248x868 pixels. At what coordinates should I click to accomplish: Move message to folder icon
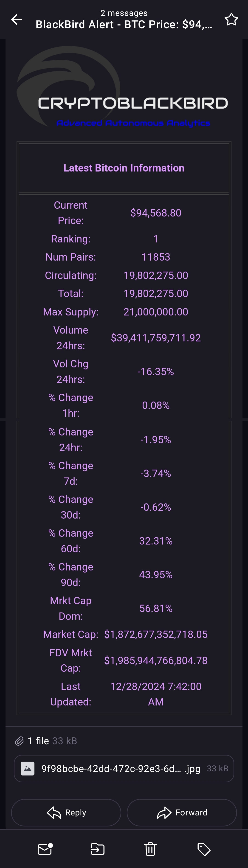click(x=97, y=849)
